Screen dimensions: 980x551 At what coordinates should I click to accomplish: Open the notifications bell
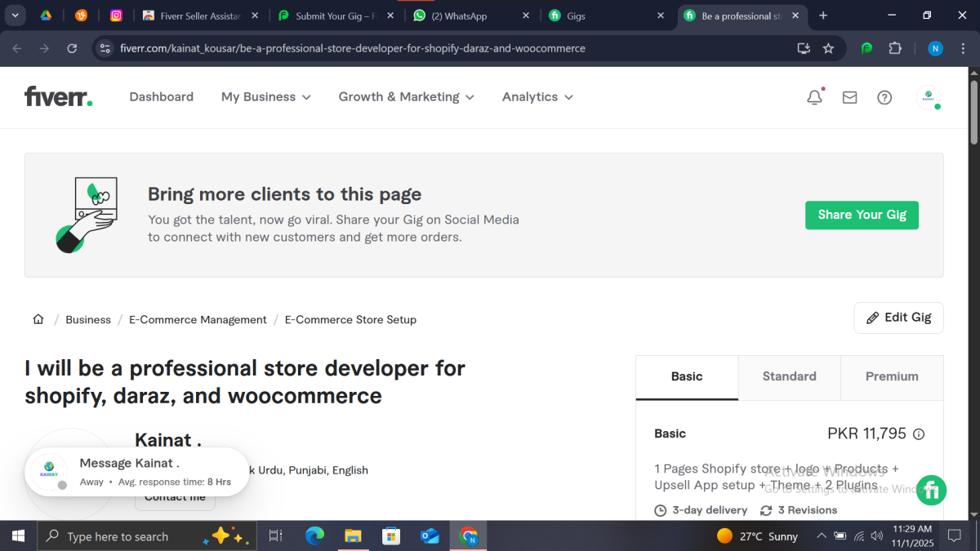[x=813, y=96]
